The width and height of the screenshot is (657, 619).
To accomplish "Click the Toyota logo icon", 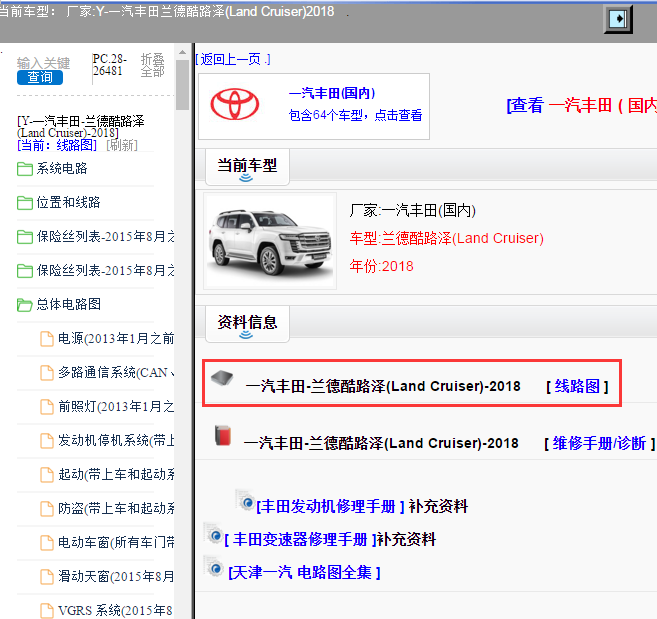I will point(234,104).
